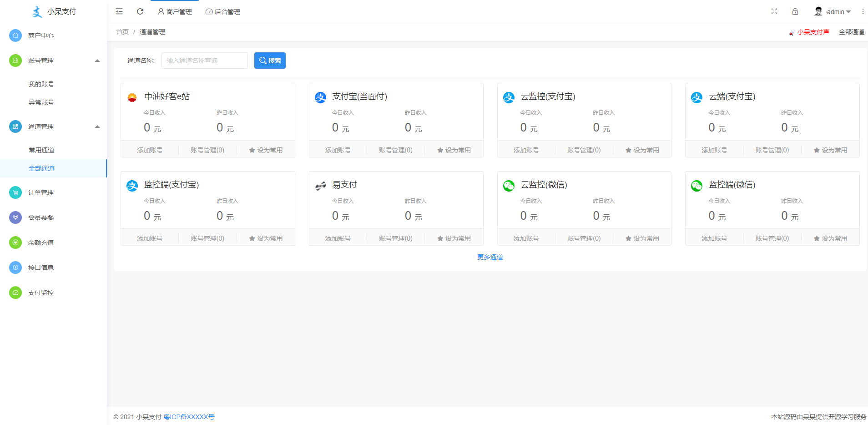This screenshot has height=425, width=868.
Task: Click the sidebar collapse hamburger icon
Action: click(x=119, y=11)
